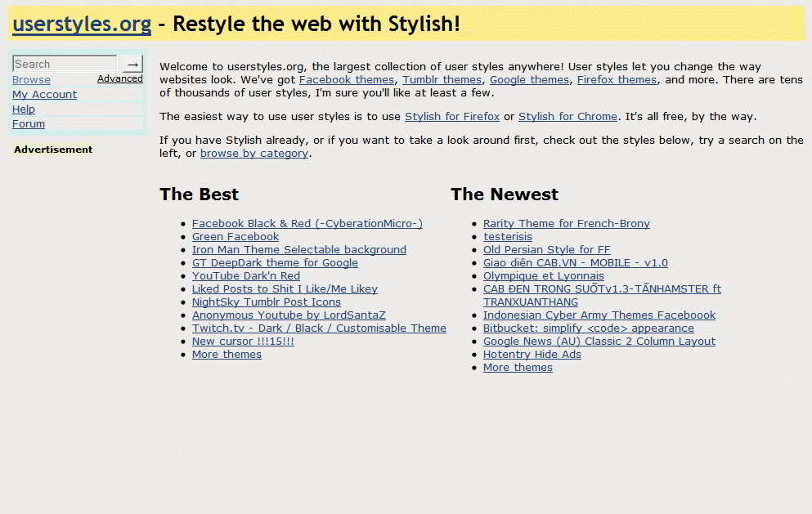The image size is (812, 514).
Task: Open Indonesian Cyber Army Themes Faceboook
Action: tap(599, 315)
